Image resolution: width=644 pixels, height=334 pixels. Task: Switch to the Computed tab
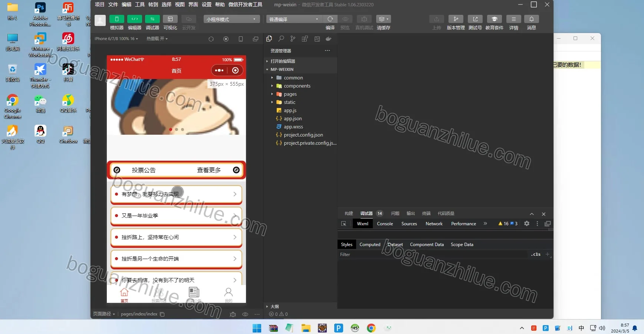370,245
